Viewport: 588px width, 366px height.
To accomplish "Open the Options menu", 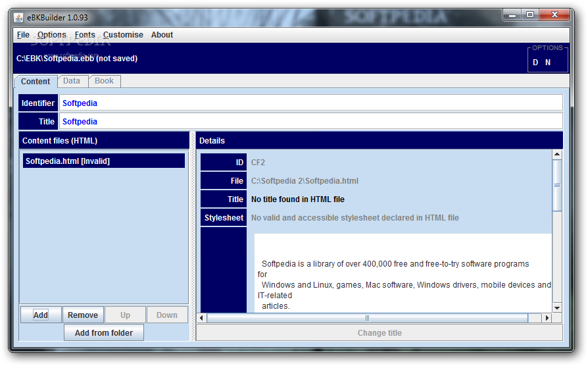I will tap(52, 35).
